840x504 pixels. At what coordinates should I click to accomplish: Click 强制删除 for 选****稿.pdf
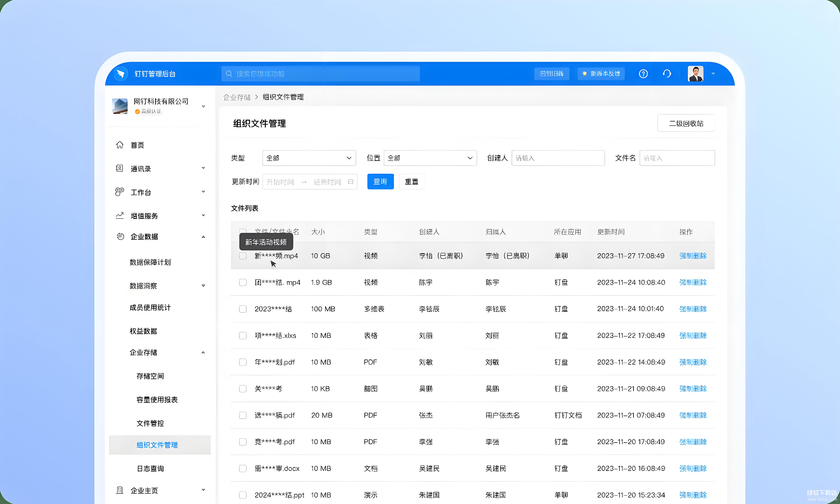click(x=693, y=415)
